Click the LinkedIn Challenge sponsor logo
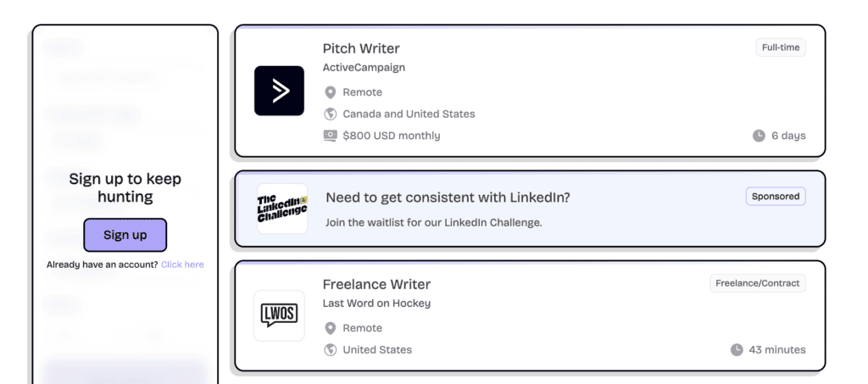The height and width of the screenshot is (384, 868). pyautogui.click(x=282, y=209)
